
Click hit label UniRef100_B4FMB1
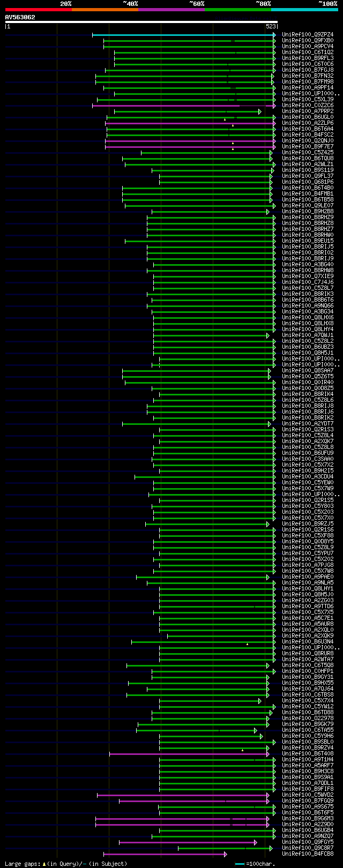[308, 194]
